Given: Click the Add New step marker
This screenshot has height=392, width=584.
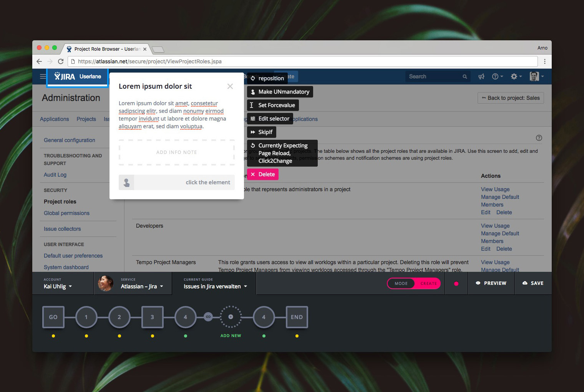Looking at the screenshot, I should click(231, 317).
